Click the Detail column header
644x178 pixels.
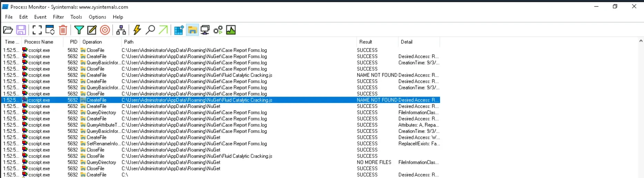pos(419,42)
